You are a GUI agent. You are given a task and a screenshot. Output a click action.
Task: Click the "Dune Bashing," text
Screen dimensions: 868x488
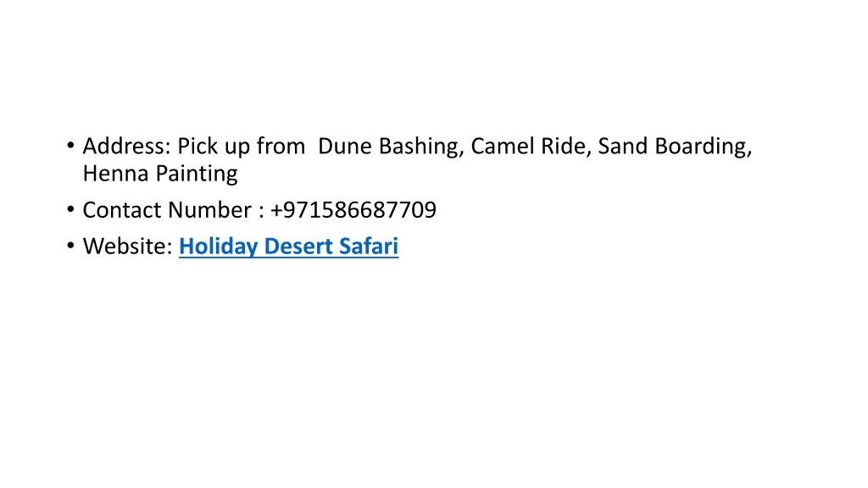point(391,147)
